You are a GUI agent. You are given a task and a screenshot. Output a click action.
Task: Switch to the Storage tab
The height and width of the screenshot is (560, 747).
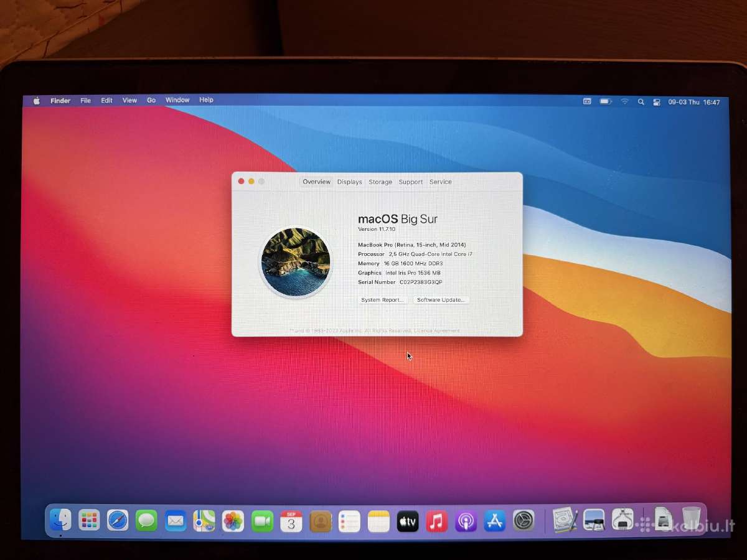(x=380, y=182)
